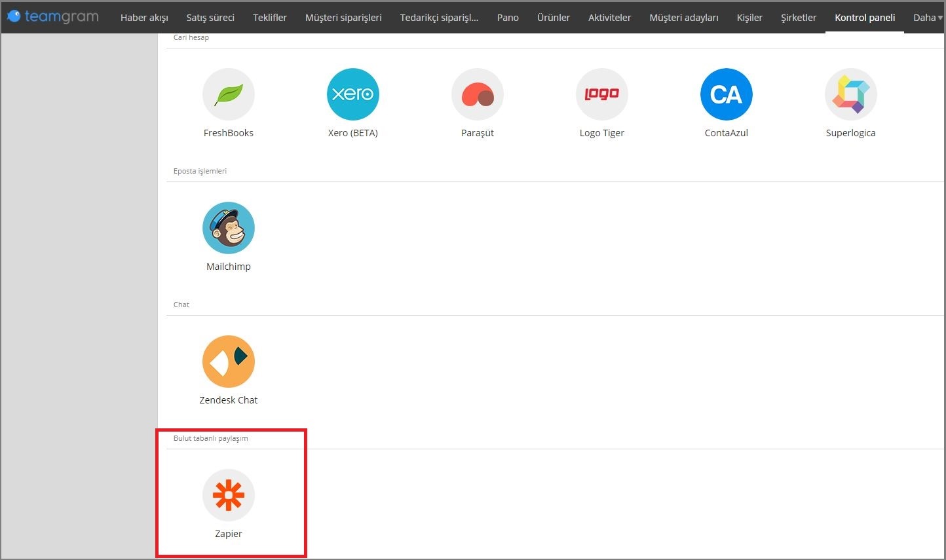Image resolution: width=946 pixels, height=560 pixels.
Task: Click the Mailchimp label text
Action: (228, 267)
